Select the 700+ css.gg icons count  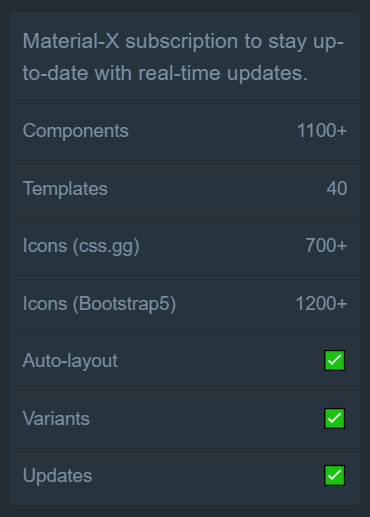point(326,246)
